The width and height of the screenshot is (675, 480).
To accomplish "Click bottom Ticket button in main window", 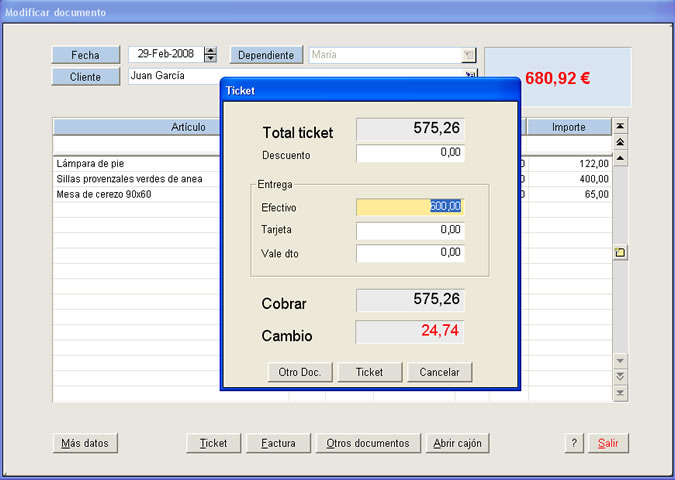I will [x=213, y=443].
